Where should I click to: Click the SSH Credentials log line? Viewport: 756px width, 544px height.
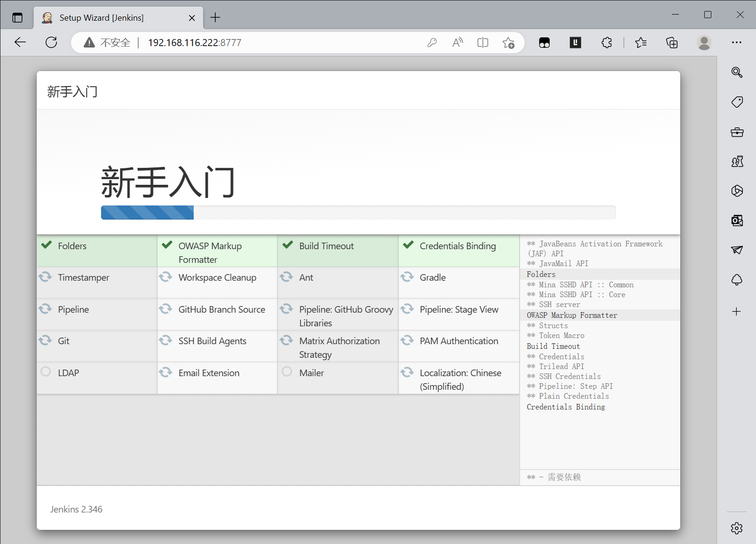tap(564, 377)
